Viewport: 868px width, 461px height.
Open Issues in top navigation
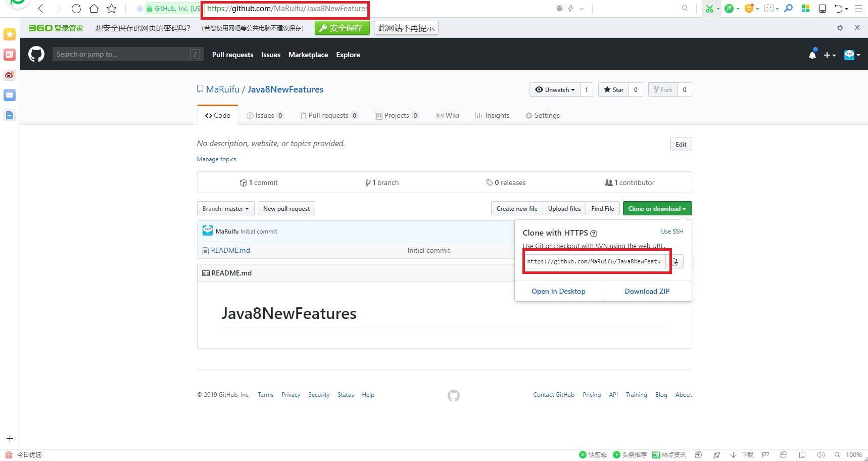click(x=271, y=55)
